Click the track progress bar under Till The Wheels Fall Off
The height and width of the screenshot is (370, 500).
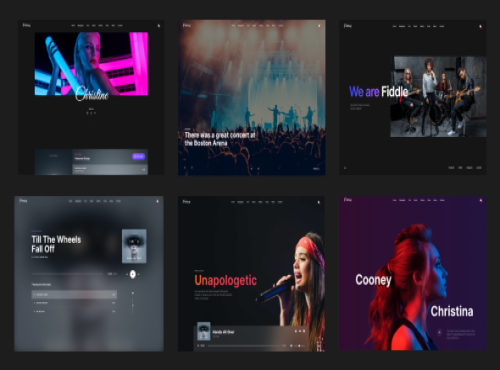[68, 274]
